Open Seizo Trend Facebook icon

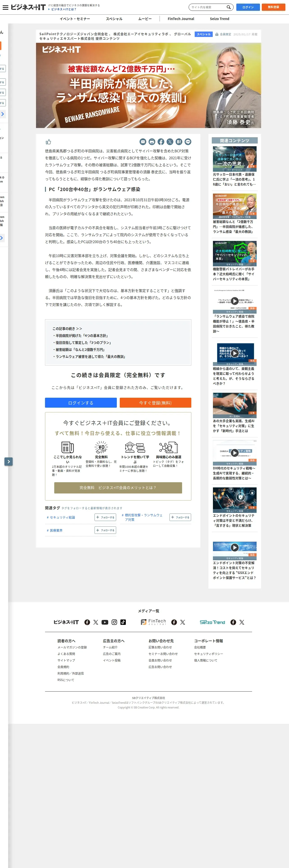[233, 622]
